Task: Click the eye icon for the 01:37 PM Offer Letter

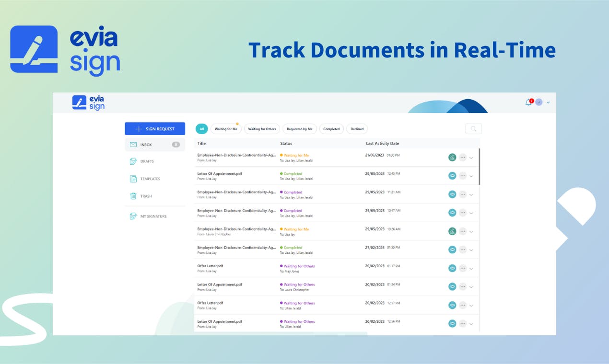Action: (452, 268)
